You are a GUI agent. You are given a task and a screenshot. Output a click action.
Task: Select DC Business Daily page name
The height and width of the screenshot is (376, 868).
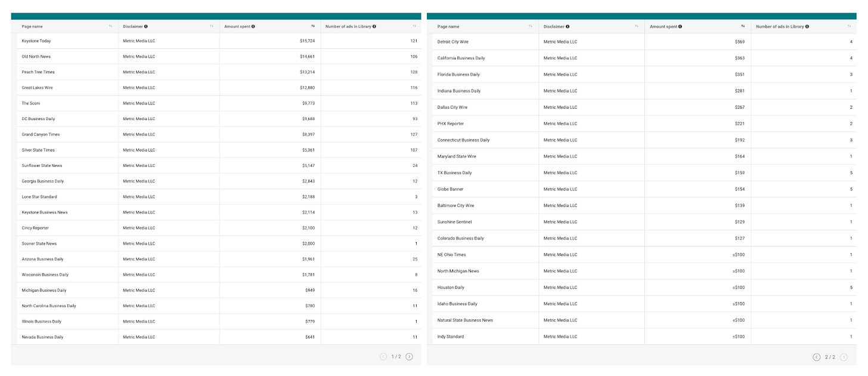coord(38,119)
